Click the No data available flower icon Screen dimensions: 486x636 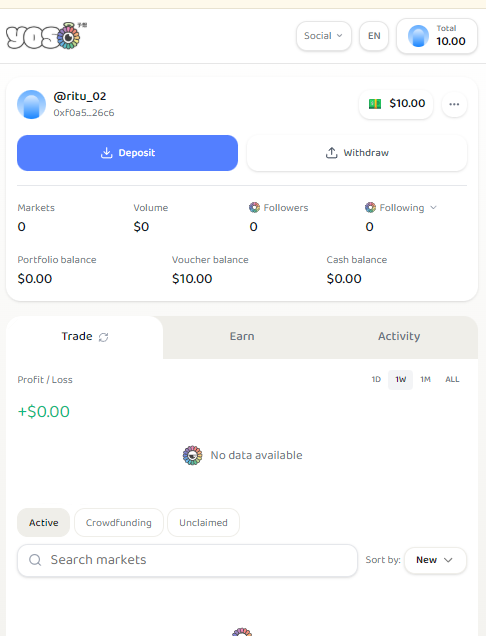tap(192, 456)
